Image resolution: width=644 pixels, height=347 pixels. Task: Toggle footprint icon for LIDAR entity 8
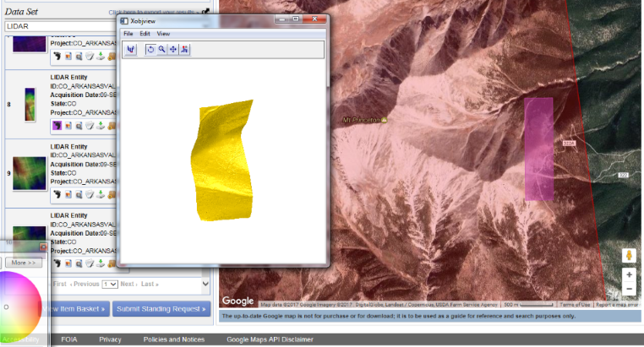pyautogui.click(x=57, y=125)
